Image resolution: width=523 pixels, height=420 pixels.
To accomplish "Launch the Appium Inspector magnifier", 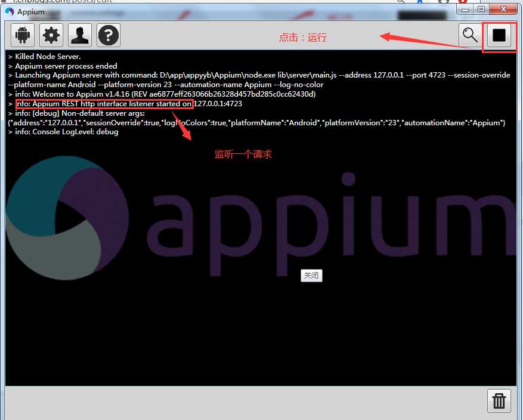I will click(x=470, y=35).
